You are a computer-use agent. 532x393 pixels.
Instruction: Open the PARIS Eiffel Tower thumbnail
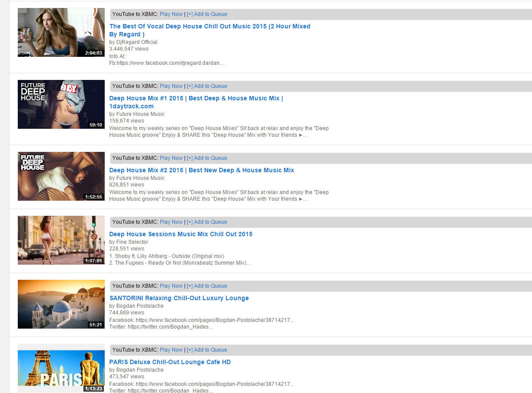click(61, 368)
